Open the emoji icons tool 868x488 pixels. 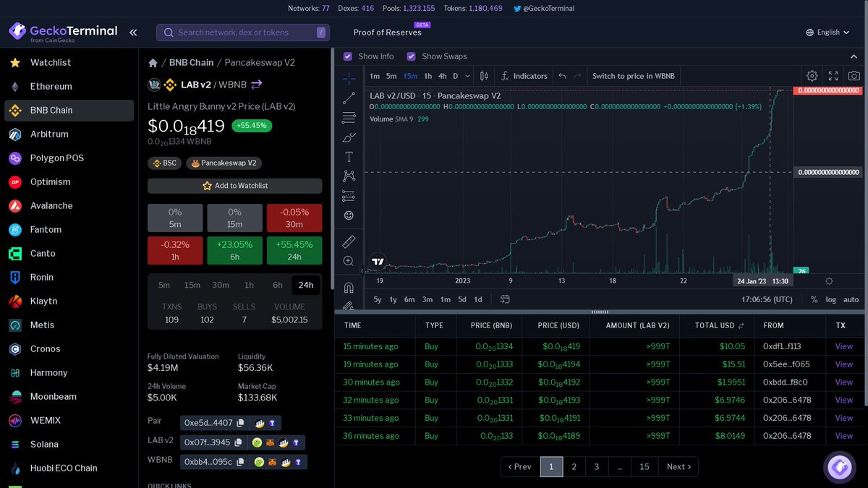[x=349, y=215]
